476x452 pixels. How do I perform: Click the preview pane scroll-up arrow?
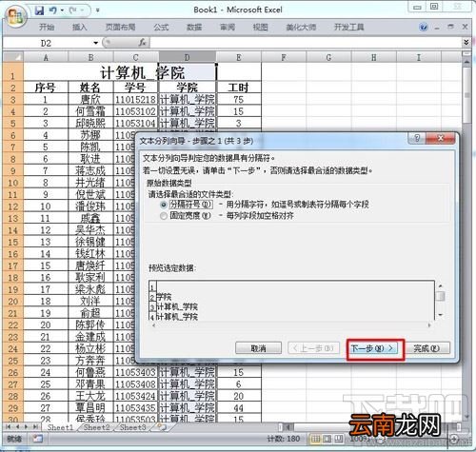click(441, 285)
